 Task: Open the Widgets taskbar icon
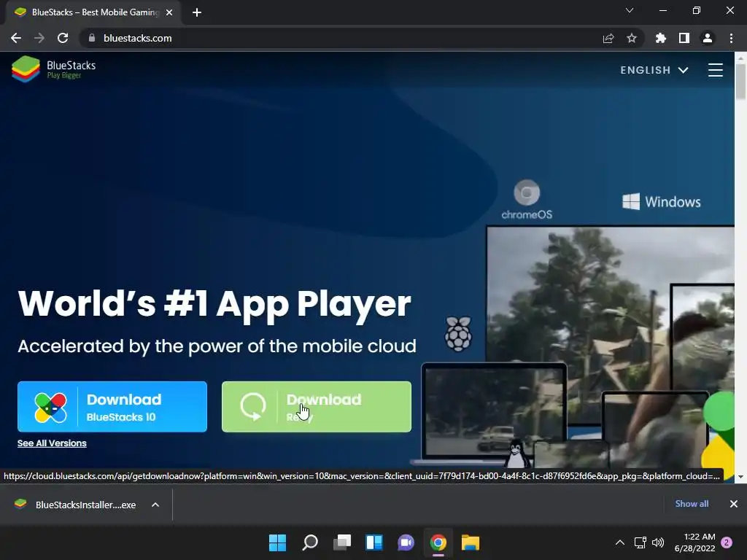tap(374, 542)
